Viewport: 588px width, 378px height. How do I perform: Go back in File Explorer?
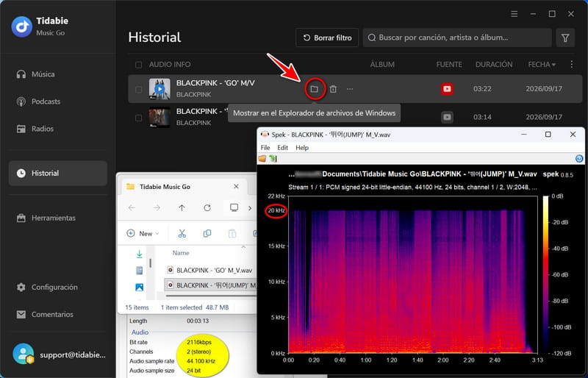pyautogui.click(x=132, y=208)
